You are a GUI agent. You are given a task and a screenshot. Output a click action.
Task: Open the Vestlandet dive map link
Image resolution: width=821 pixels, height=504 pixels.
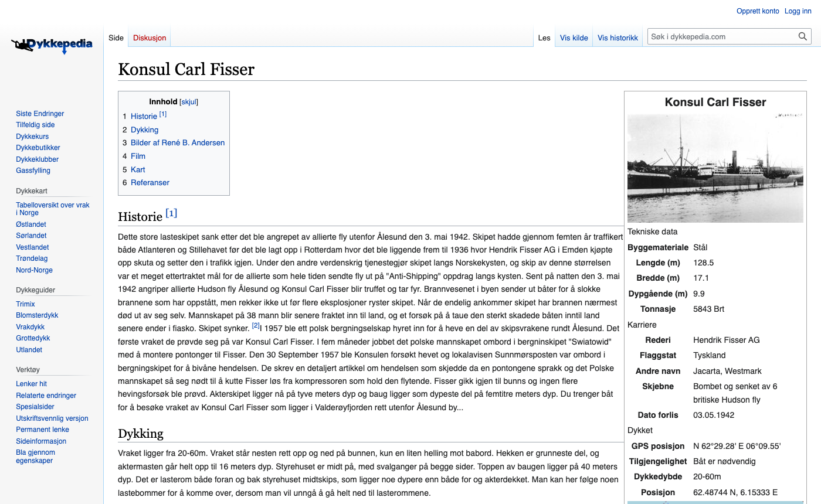click(32, 247)
